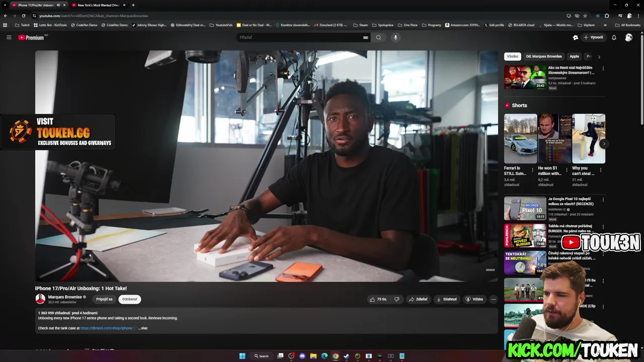Screen dimensions: 644x362
Task: Open options for the Restt streamer video
Action: click(x=603, y=68)
